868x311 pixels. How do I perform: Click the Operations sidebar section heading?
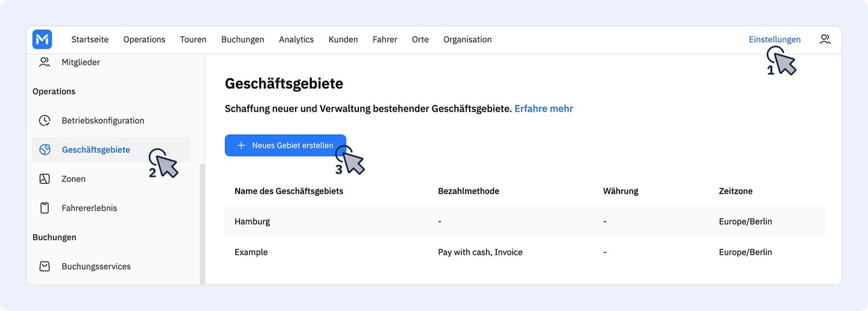54,91
